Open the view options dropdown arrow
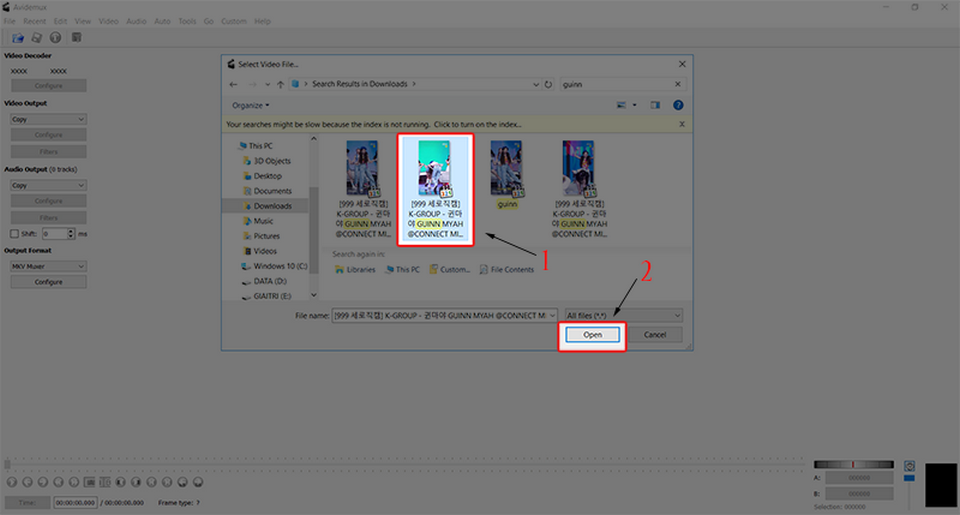The width and height of the screenshot is (960, 515). tap(634, 105)
